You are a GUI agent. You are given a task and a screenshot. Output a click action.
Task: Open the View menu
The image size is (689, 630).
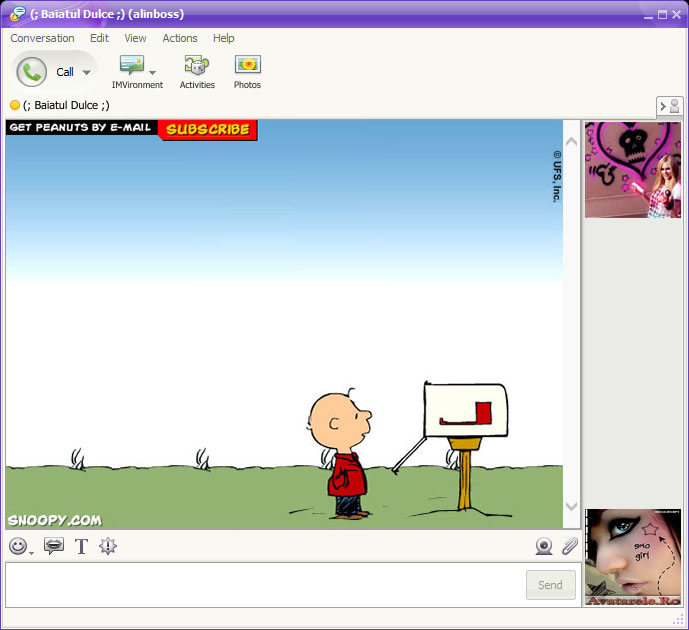click(135, 38)
